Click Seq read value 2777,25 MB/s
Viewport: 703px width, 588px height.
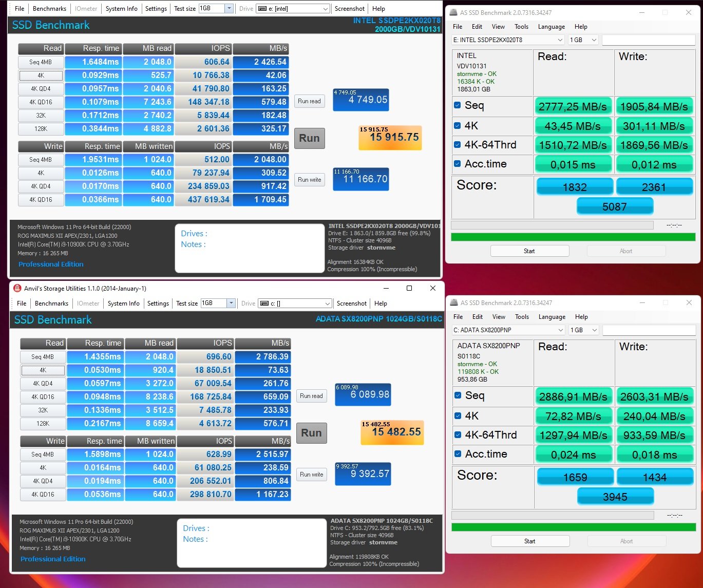[573, 106]
